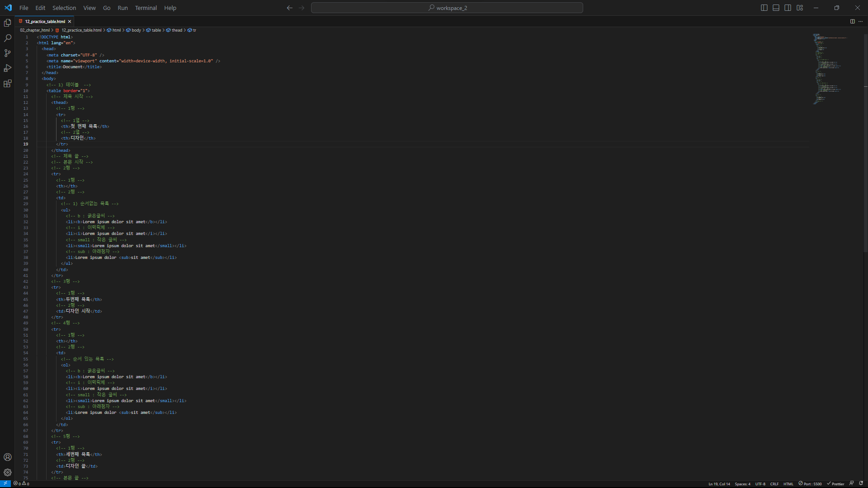This screenshot has height=488, width=868.
Task: Open the Search view icon
Action: pyautogui.click(x=8, y=38)
